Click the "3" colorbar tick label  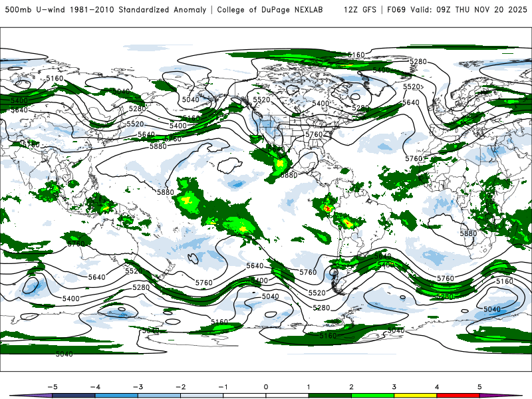[394, 387]
